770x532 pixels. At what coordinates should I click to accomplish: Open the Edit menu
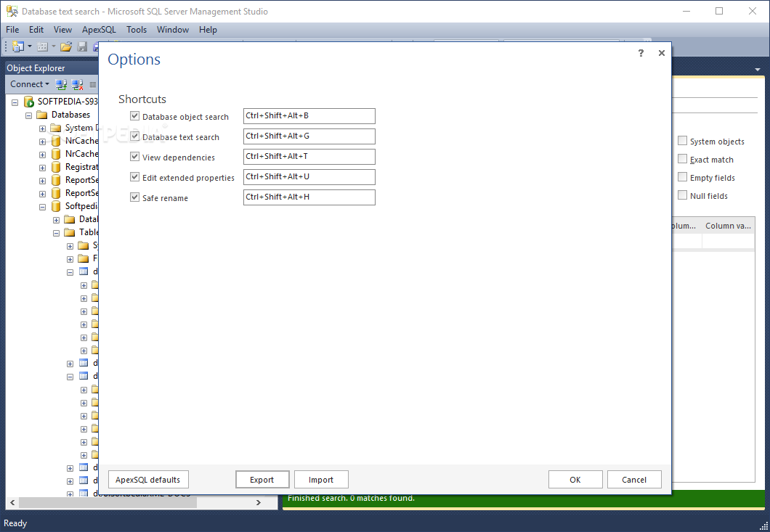coord(36,30)
